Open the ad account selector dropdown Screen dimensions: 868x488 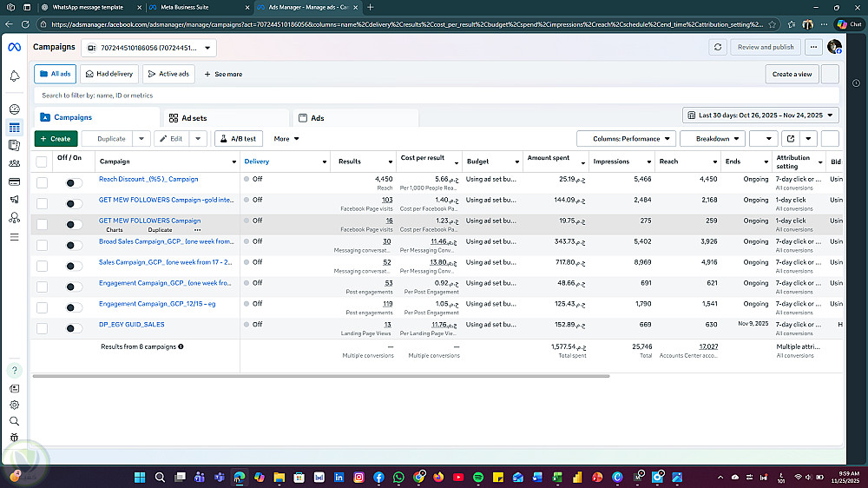[149, 48]
